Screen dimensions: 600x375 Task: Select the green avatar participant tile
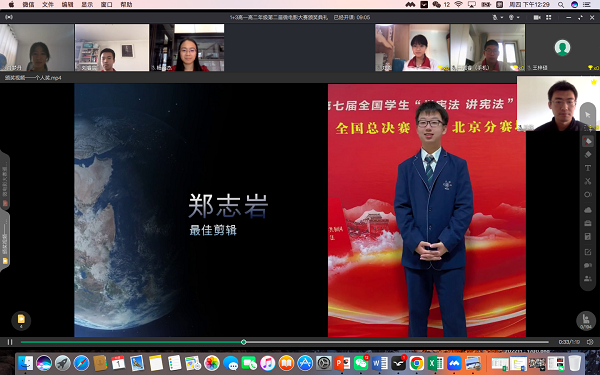coord(563,47)
